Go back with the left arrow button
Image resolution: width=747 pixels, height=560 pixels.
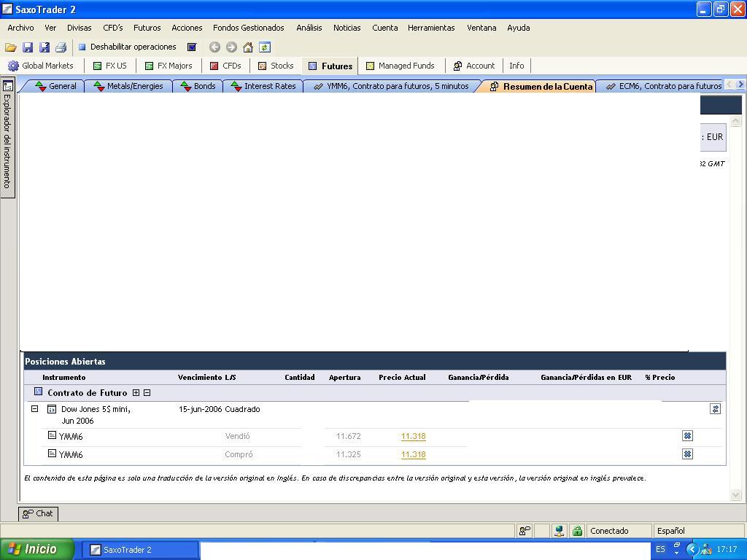(215, 47)
